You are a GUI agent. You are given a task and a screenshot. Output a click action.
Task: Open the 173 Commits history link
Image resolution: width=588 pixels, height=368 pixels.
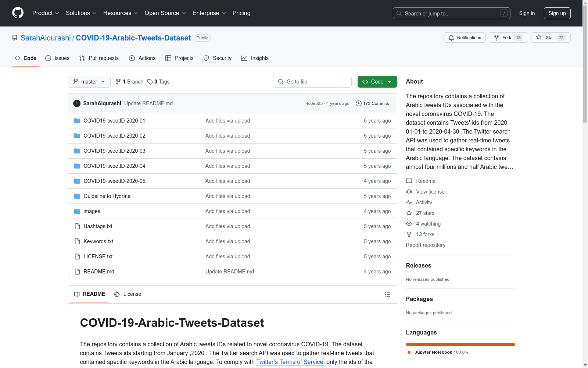[372, 103]
